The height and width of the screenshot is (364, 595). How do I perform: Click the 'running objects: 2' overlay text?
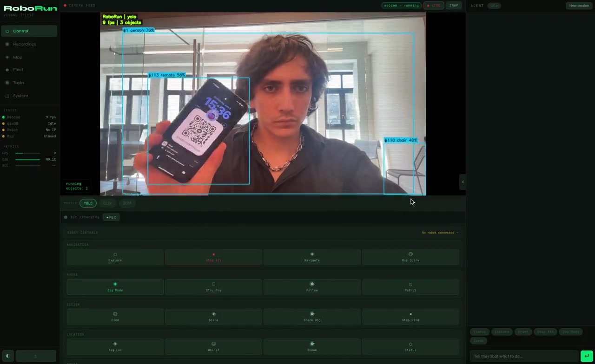coord(77,186)
